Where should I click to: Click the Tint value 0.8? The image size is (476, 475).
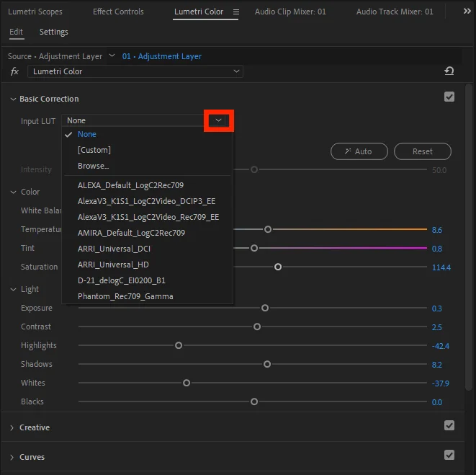[437, 249]
